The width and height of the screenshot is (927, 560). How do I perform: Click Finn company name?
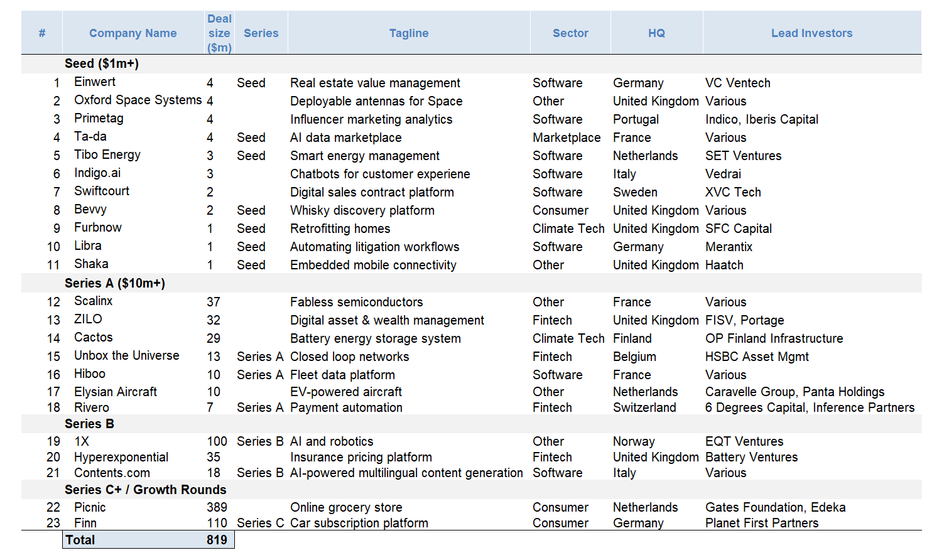coord(85,523)
